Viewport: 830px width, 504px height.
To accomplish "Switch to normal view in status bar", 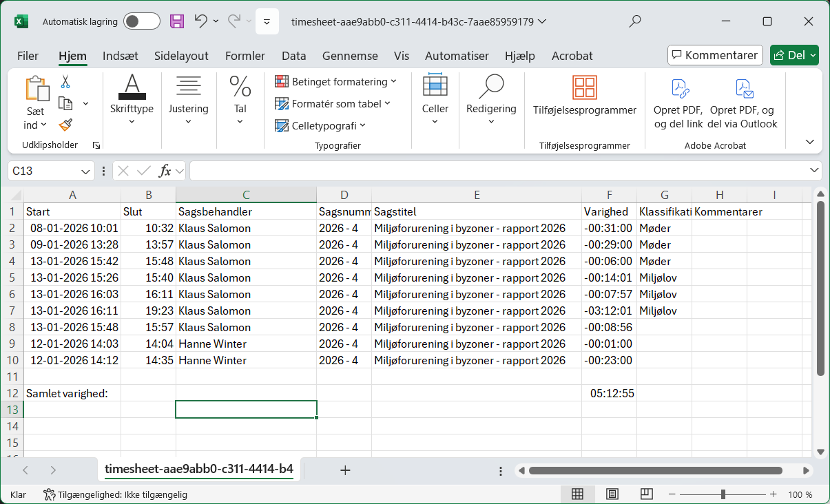I will pyautogui.click(x=577, y=494).
